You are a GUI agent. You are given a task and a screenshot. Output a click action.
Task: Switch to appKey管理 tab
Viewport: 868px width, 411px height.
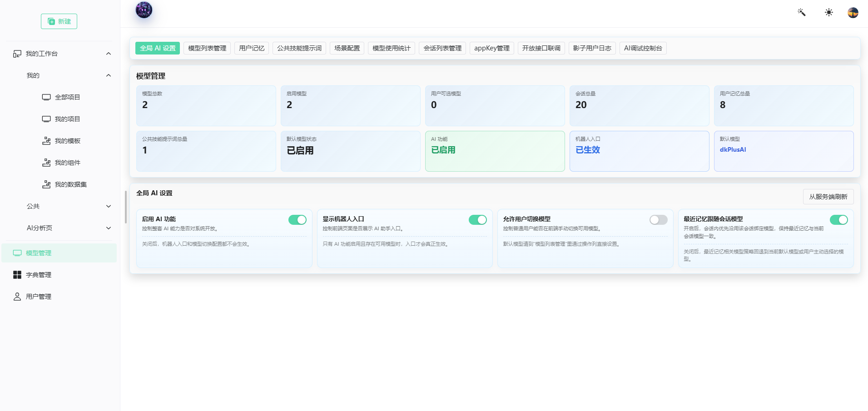click(492, 48)
